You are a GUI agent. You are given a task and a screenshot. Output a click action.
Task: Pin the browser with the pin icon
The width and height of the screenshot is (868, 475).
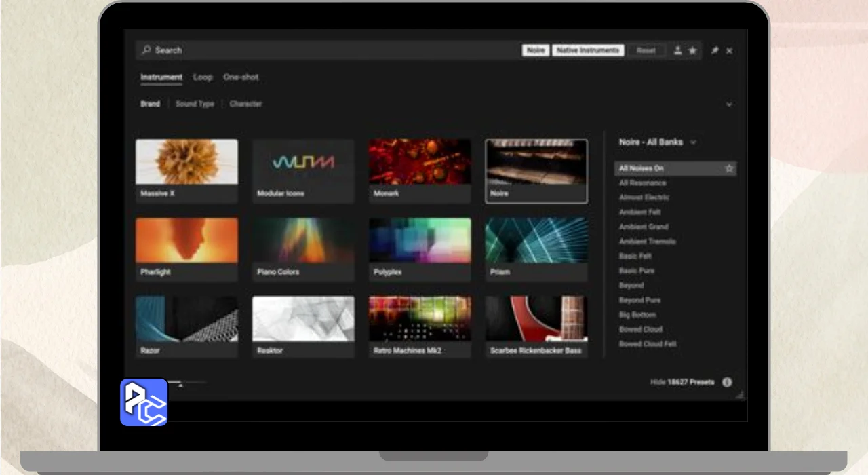715,50
